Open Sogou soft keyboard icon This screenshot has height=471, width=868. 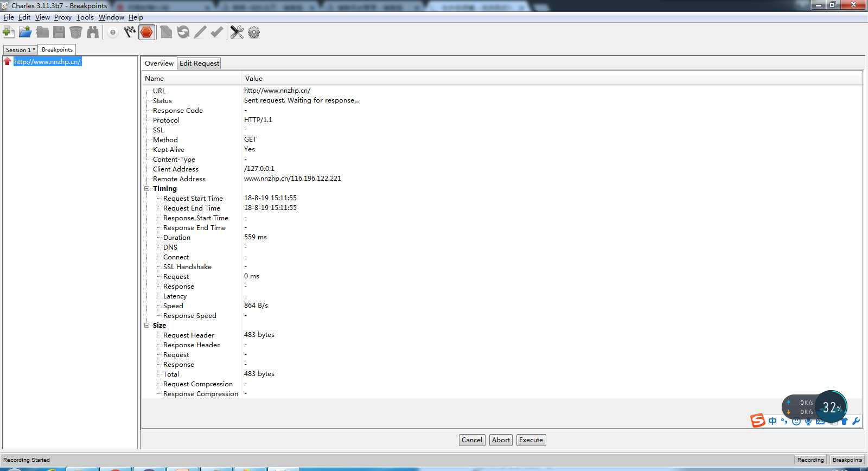click(x=820, y=421)
